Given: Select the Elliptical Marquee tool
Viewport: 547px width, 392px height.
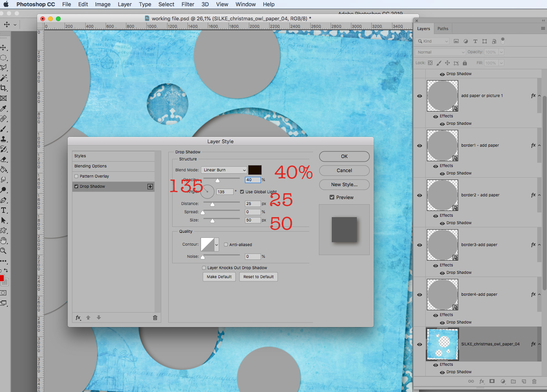Looking at the screenshot, I should click(x=4, y=58).
